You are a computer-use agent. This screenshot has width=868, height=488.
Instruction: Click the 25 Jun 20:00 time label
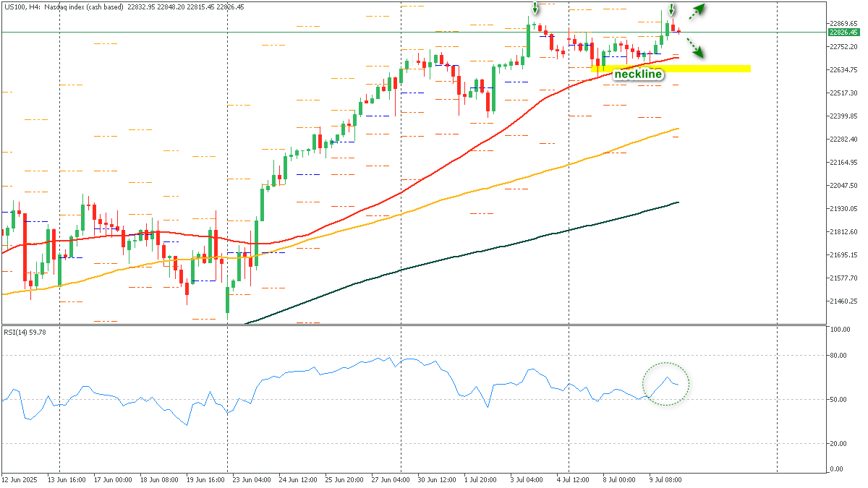[344, 479]
